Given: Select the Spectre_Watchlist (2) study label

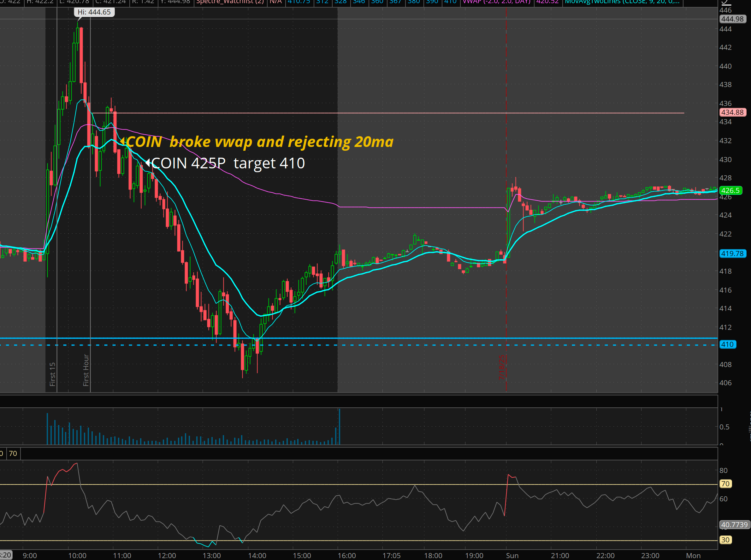Looking at the screenshot, I should point(230,2).
